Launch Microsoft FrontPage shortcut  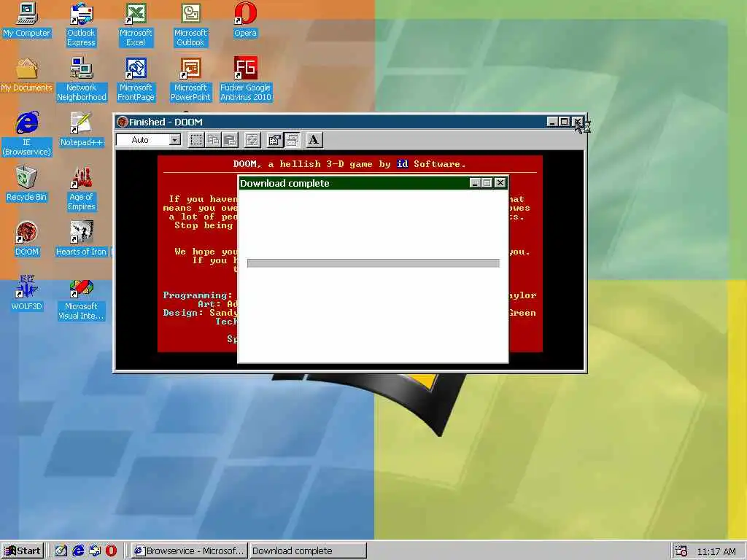pos(136,79)
